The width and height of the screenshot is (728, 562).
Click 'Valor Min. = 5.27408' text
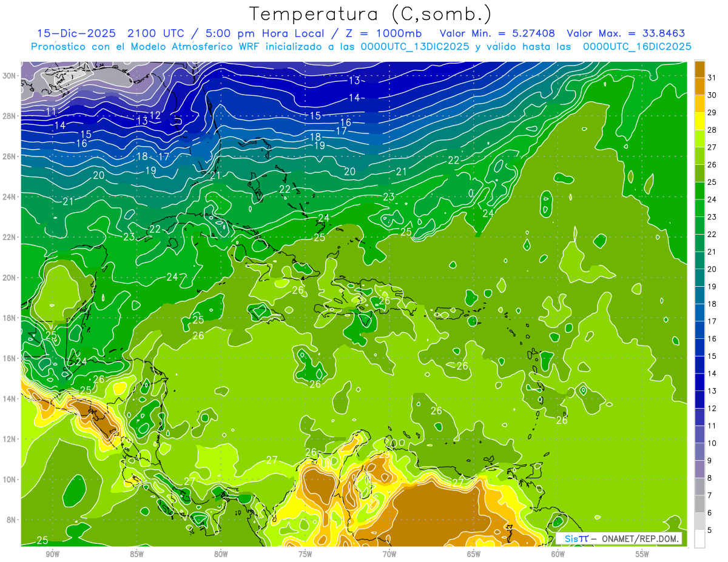(497, 33)
